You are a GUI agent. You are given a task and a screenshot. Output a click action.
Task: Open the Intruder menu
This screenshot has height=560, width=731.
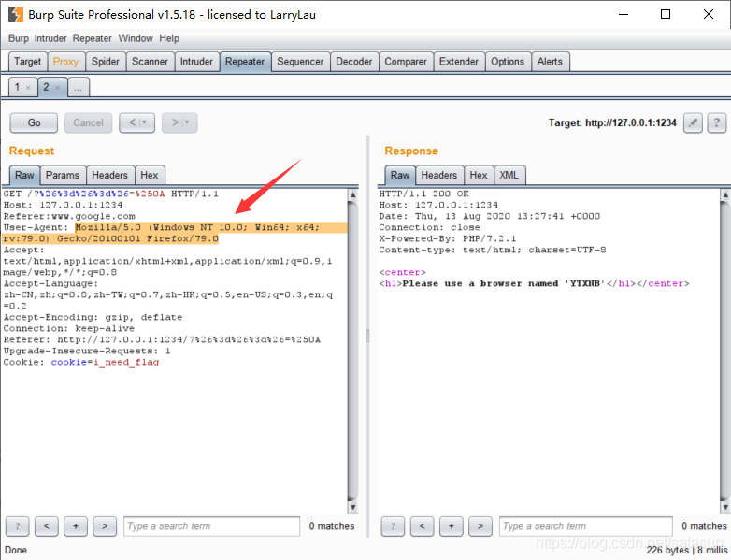point(50,38)
